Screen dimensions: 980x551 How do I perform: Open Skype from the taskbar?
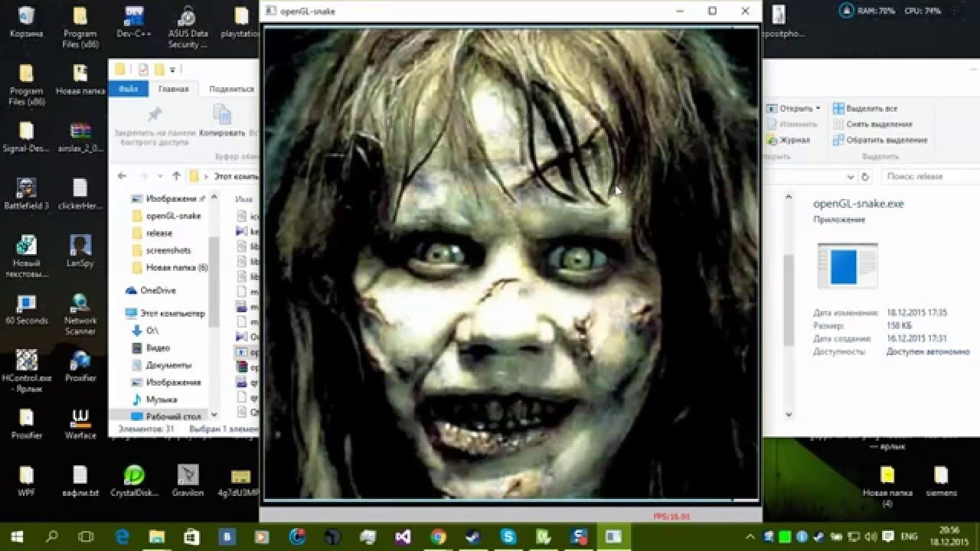click(x=508, y=536)
